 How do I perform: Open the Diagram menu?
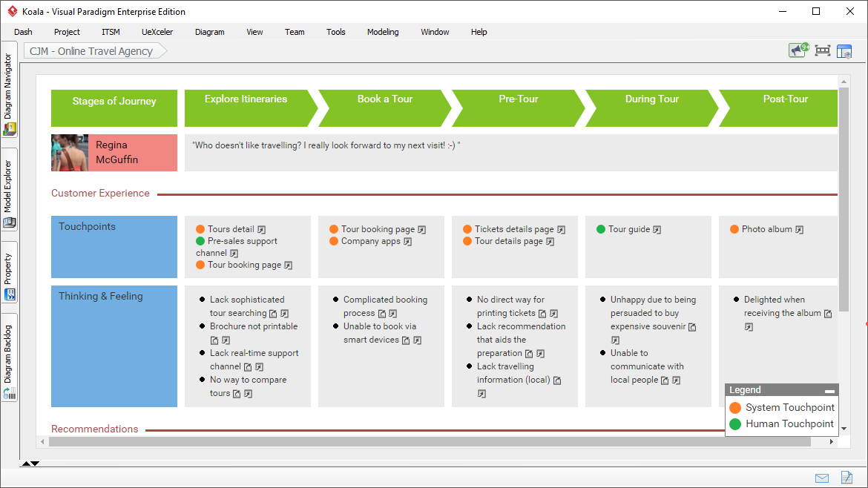point(209,32)
